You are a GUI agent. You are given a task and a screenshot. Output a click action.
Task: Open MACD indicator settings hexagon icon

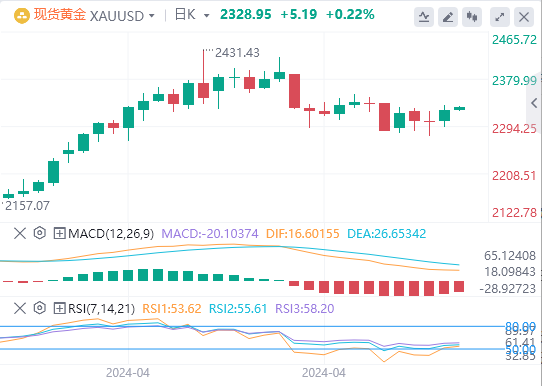(40, 233)
